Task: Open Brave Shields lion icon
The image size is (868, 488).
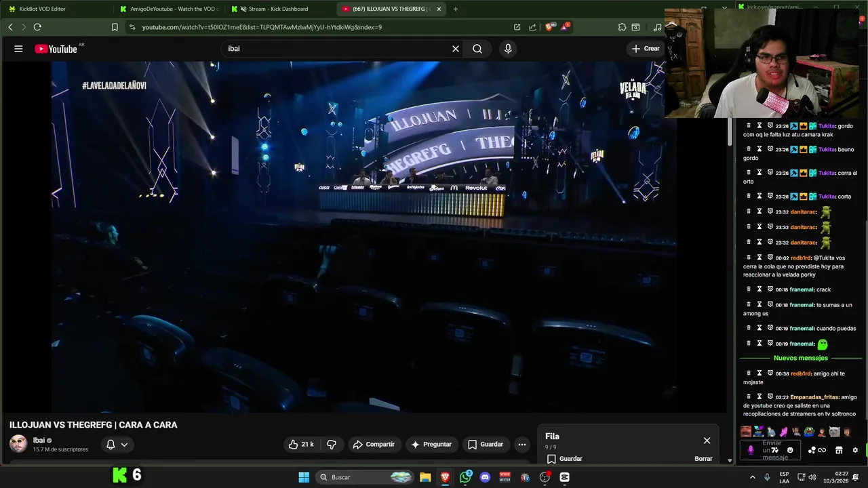Action: (x=549, y=27)
